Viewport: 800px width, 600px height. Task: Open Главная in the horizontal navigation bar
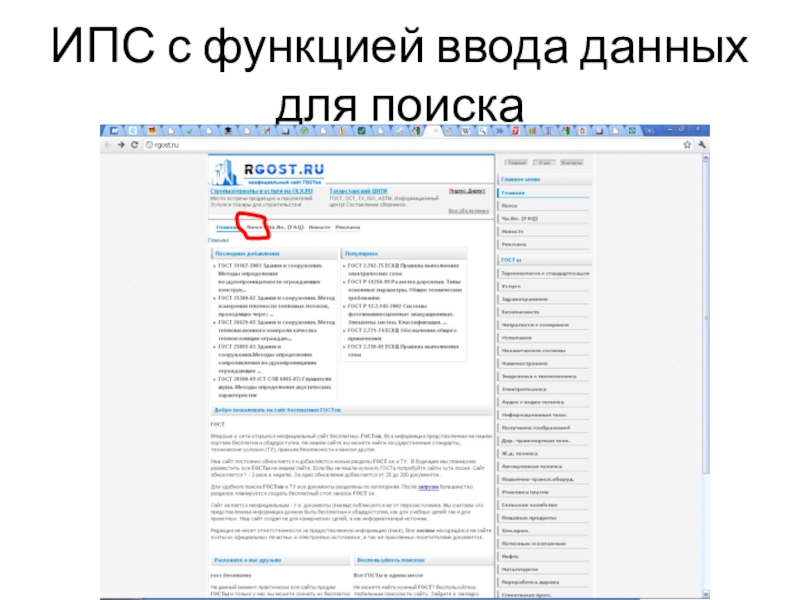[x=226, y=227]
